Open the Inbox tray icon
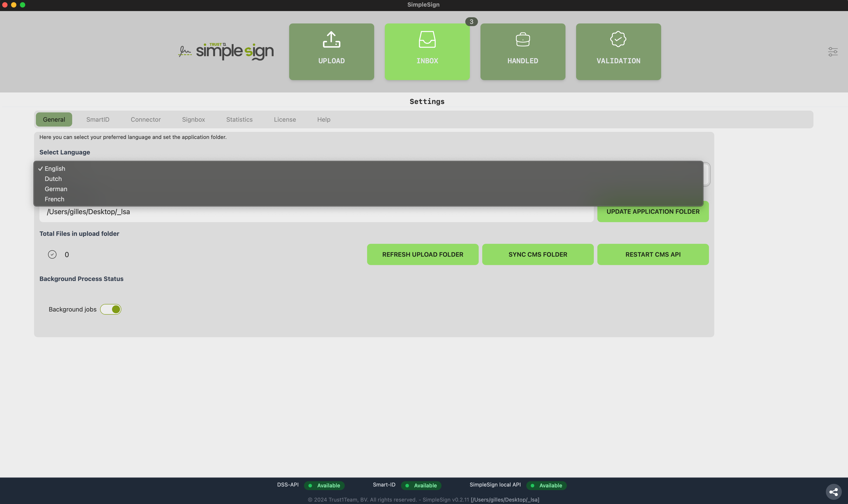This screenshot has height=504, width=848. pyautogui.click(x=427, y=40)
